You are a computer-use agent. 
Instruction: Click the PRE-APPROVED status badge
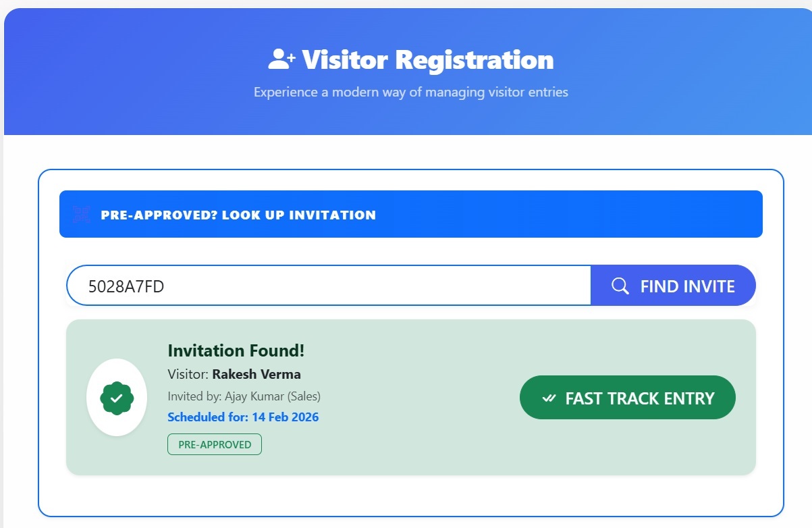(215, 444)
